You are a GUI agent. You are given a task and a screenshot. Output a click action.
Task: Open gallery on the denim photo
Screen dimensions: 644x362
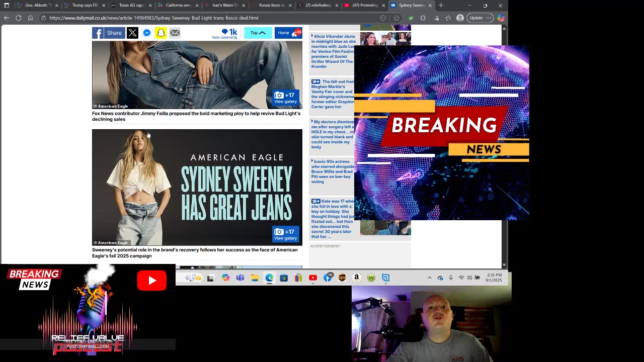[285, 98]
